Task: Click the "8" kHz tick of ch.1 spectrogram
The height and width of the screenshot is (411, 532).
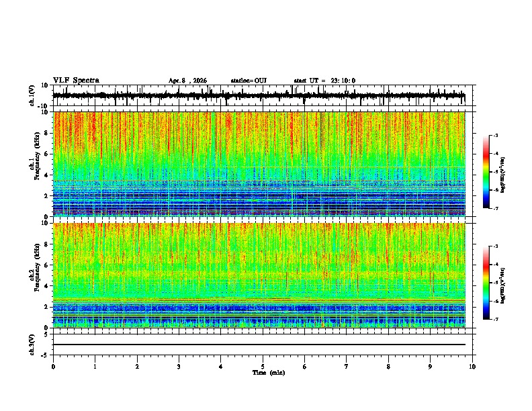Action: [46, 133]
